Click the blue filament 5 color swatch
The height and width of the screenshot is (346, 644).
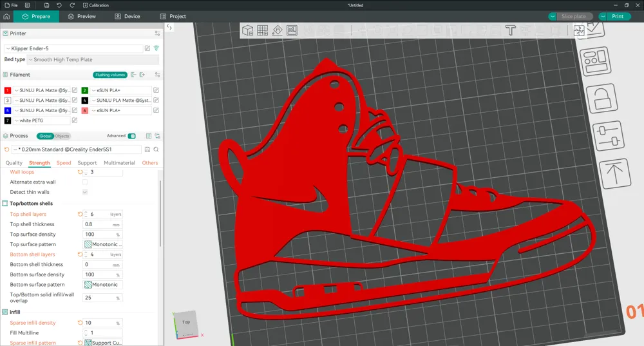click(7, 111)
